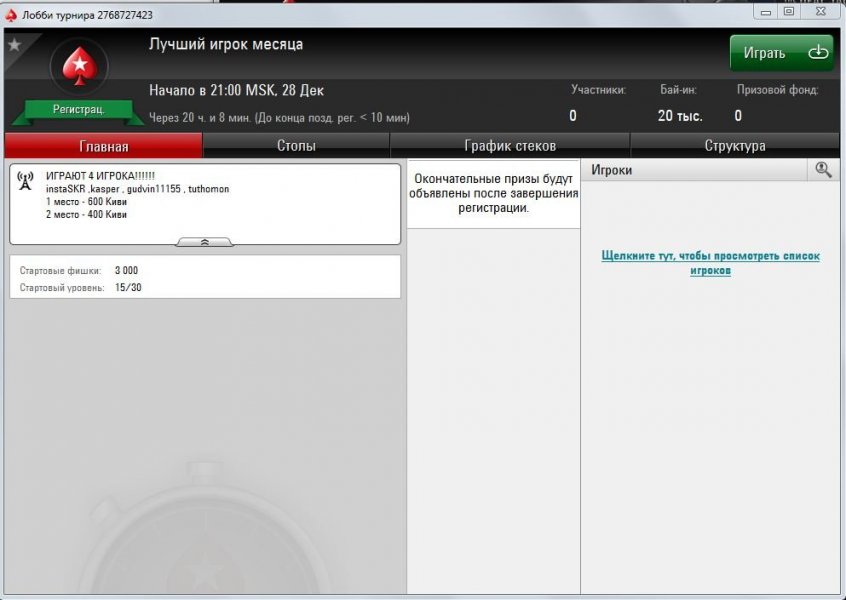Switch to the Структура tab

click(x=734, y=146)
